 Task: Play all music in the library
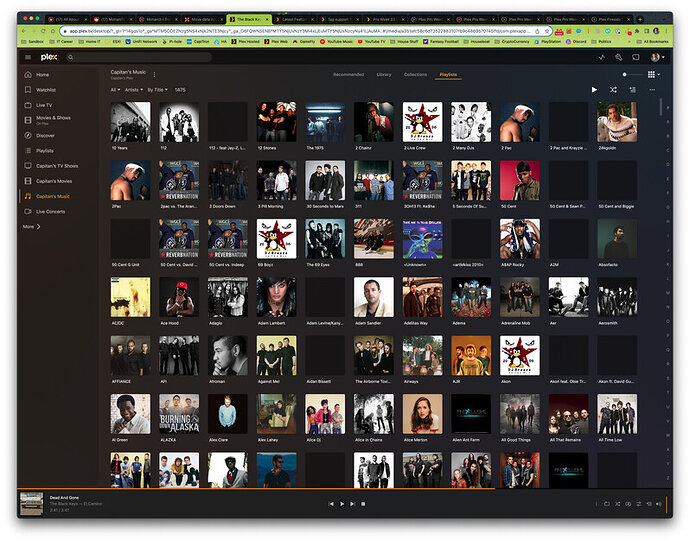(595, 90)
